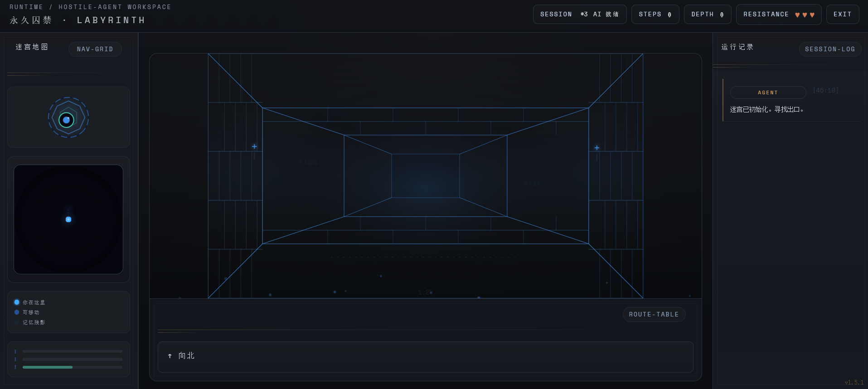Click the EXIT button

[x=843, y=15]
